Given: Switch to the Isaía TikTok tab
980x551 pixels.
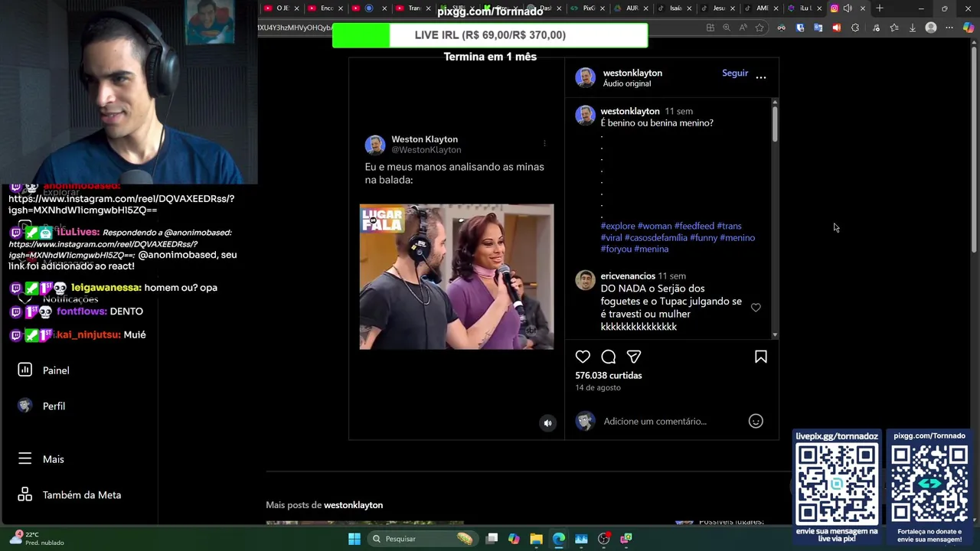Looking at the screenshot, I should [675, 8].
